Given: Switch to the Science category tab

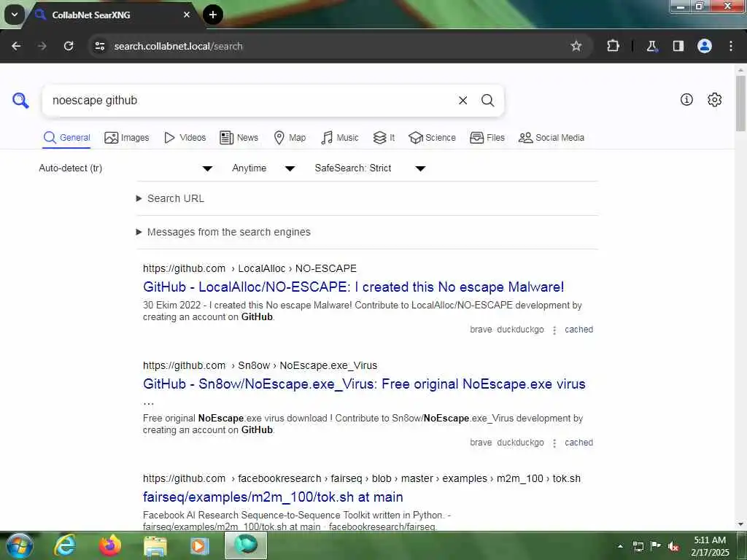Looking at the screenshot, I should click(432, 138).
